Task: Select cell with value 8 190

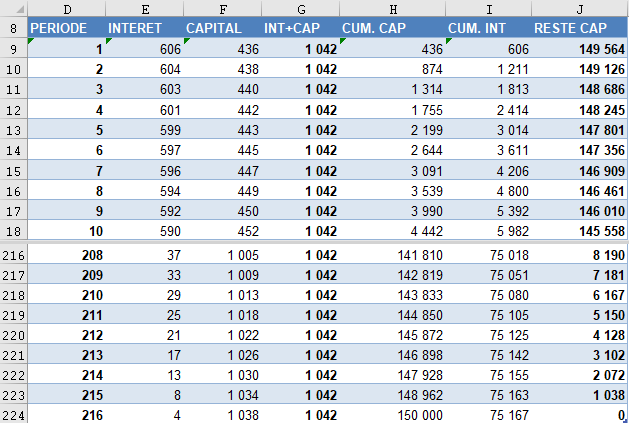Action: point(580,255)
